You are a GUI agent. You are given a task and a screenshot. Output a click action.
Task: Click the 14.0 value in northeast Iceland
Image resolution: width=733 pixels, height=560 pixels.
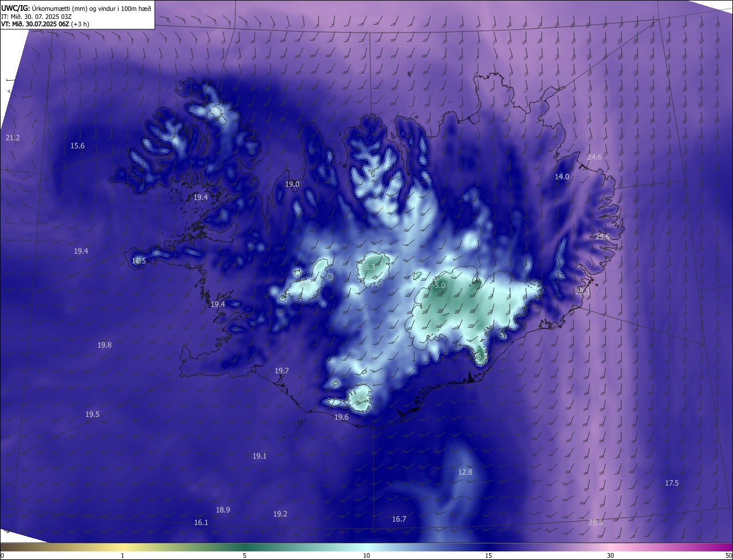point(562,177)
